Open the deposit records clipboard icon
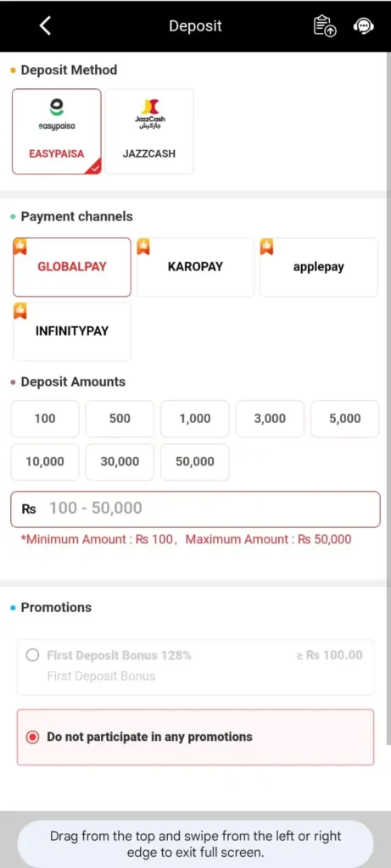The image size is (391, 868). click(325, 26)
